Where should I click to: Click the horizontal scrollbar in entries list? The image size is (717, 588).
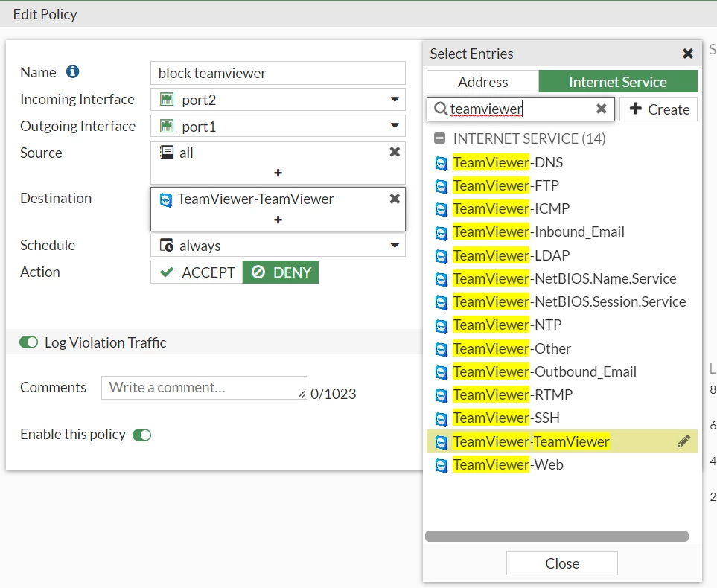click(556, 537)
